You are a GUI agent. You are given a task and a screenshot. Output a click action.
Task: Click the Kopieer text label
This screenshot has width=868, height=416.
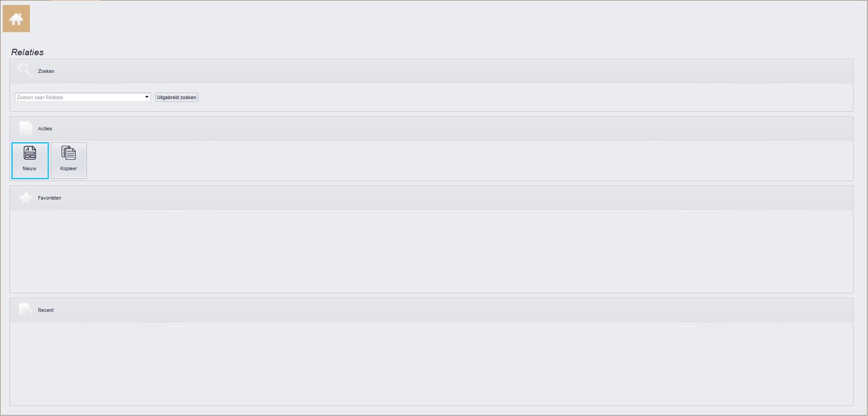(x=68, y=168)
